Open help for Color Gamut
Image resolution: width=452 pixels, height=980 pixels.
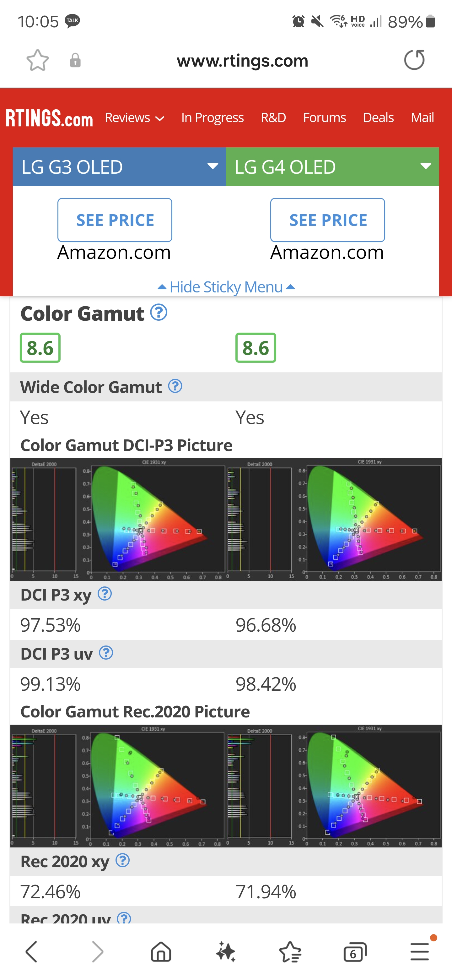coord(159,313)
